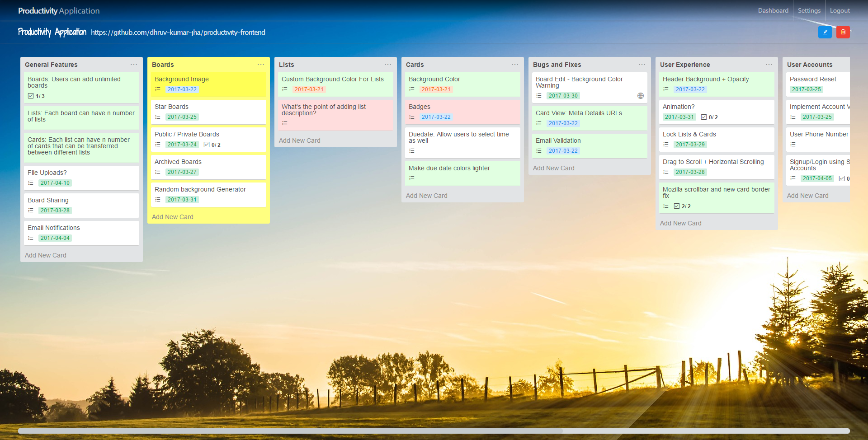Image resolution: width=868 pixels, height=440 pixels.
Task: Click 2017-03-25 date on Password Reset card
Action: point(807,89)
